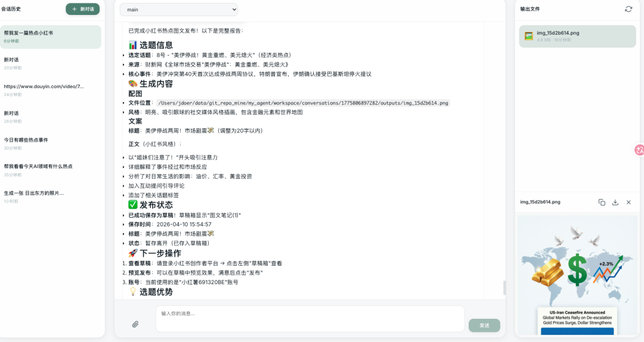Click the 输入你的消息 message input field
Viewport: 644px width, 342px height.
[309, 319]
